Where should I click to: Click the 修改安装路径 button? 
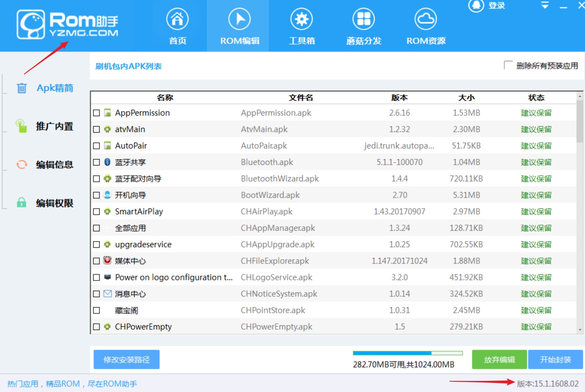tap(126, 360)
